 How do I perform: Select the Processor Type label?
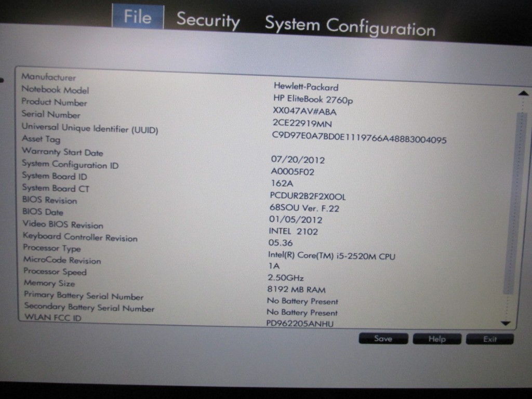[x=52, y=248]
